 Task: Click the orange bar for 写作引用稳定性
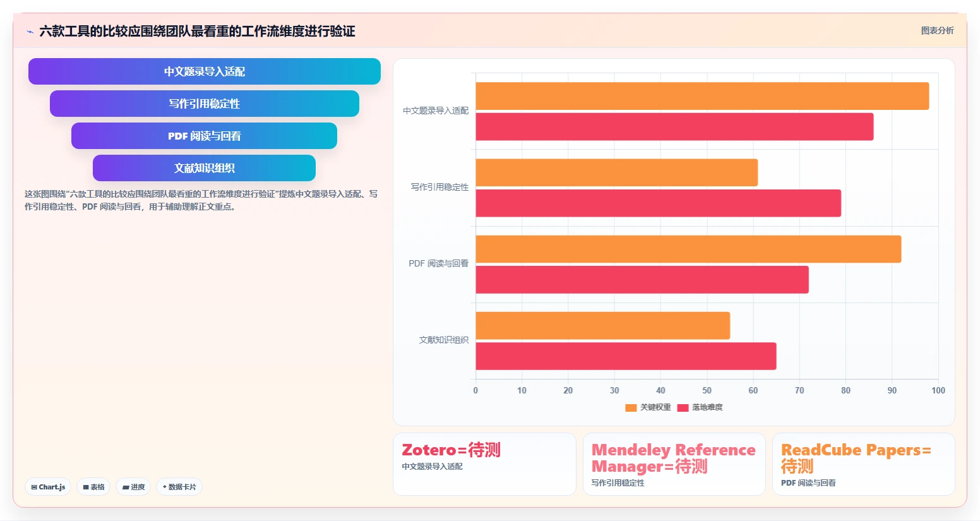pos(617,172)
